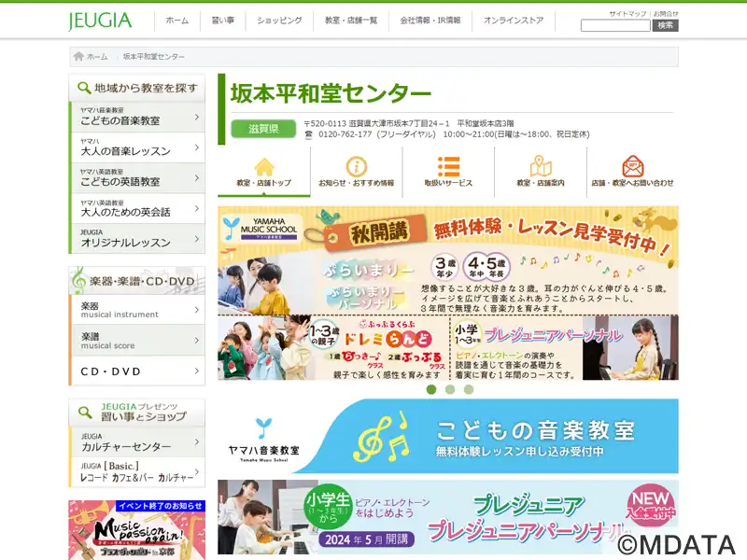This screenshot has height=560, width=747.
Task: Select the third carousel dot
Action: tap(469, 389)
